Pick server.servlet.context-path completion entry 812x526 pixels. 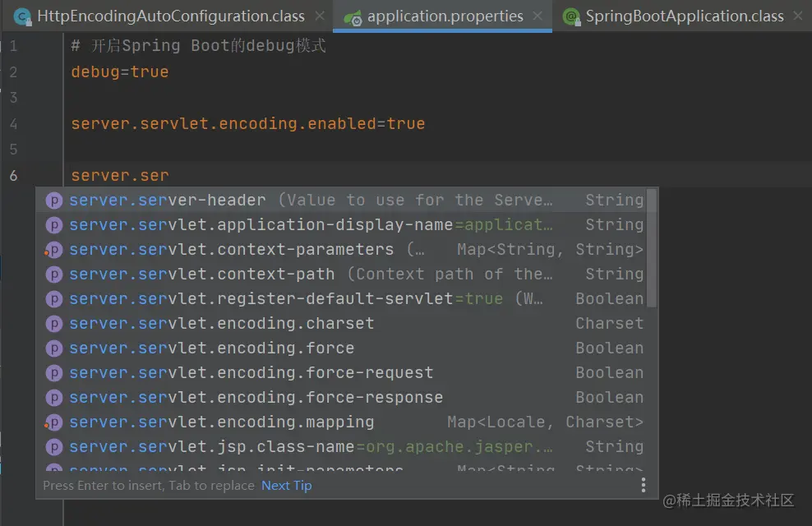[x=345, y=274]
